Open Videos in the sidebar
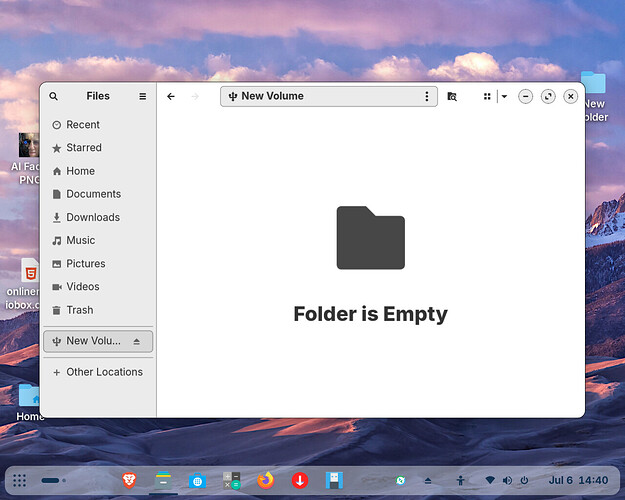This screenshot has height=500, width=625. (x=98, y=287)
